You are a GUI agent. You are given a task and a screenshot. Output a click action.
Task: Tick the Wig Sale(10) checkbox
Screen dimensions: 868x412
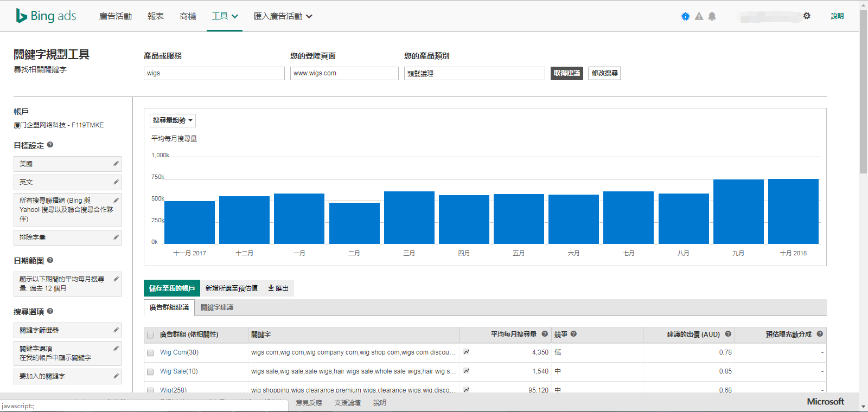[150, 372]
